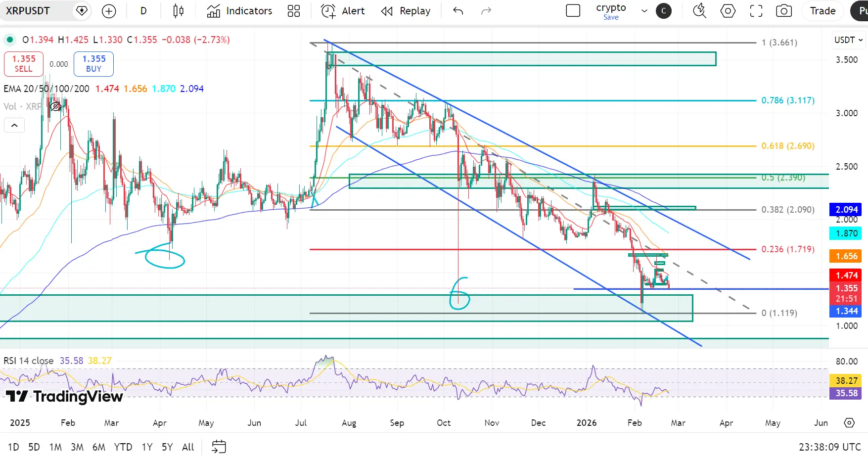Viewport: 868px width, 458px height.
Task: Click the red 1.355 last price label
Action: 846,288
